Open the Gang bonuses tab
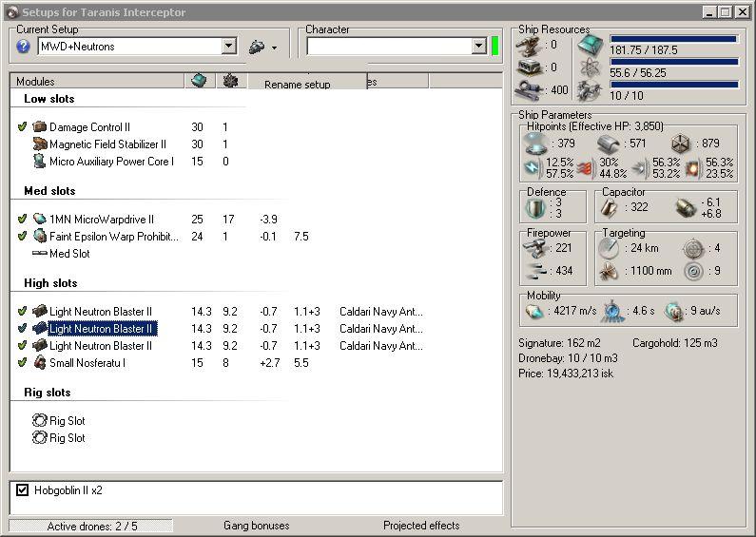 click(257, 526)
